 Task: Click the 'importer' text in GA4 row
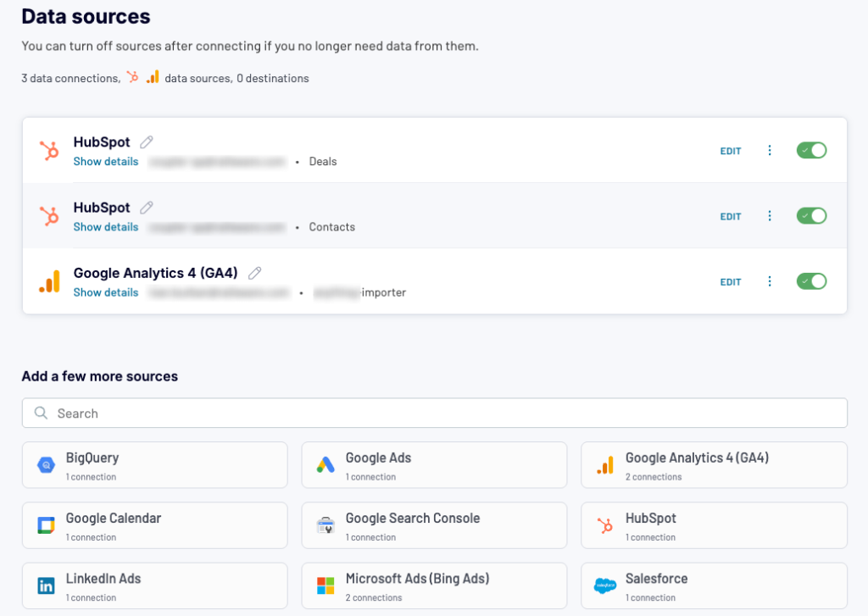tap(384, 292)
